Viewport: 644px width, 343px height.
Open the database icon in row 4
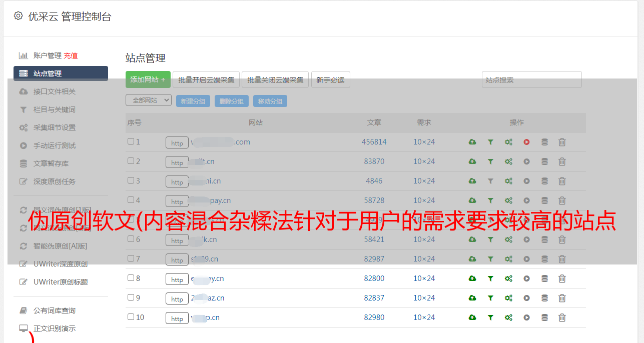[544, 200]
